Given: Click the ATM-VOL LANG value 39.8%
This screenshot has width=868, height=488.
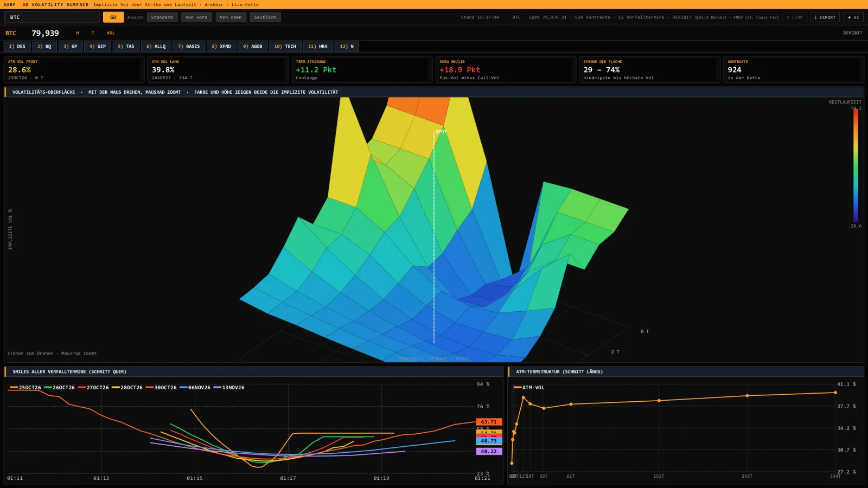Looking at the screenshot, I should coord(163,70).
